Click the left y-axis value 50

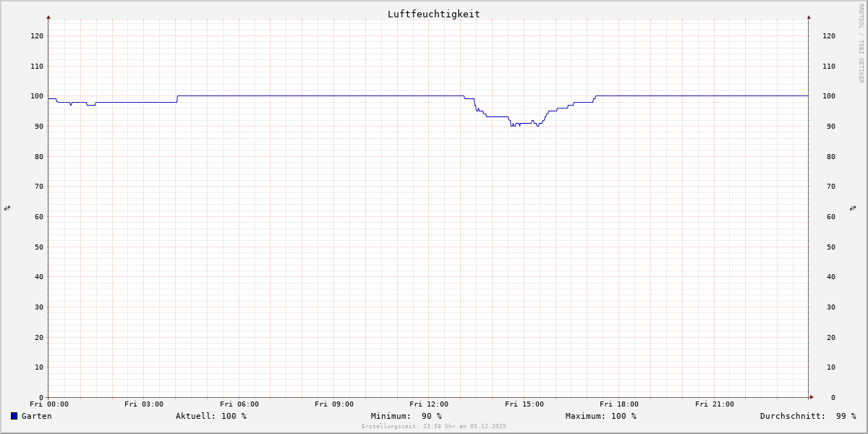tap(39, 247)
